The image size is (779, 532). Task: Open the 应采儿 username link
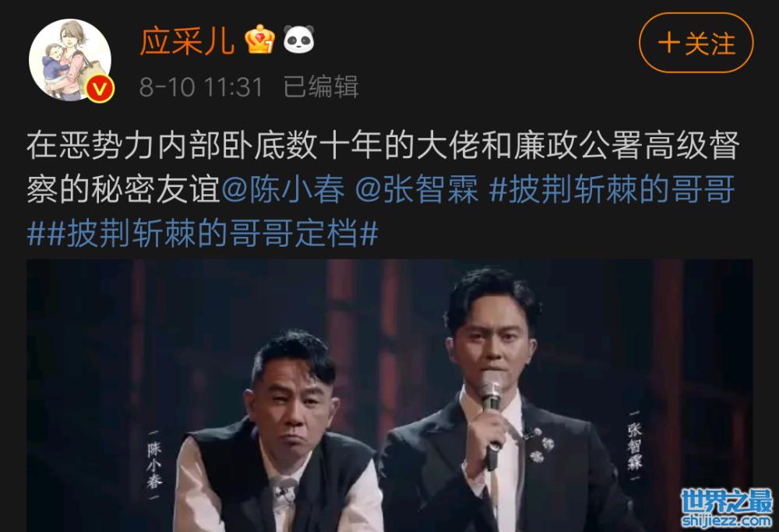point(187,41)
